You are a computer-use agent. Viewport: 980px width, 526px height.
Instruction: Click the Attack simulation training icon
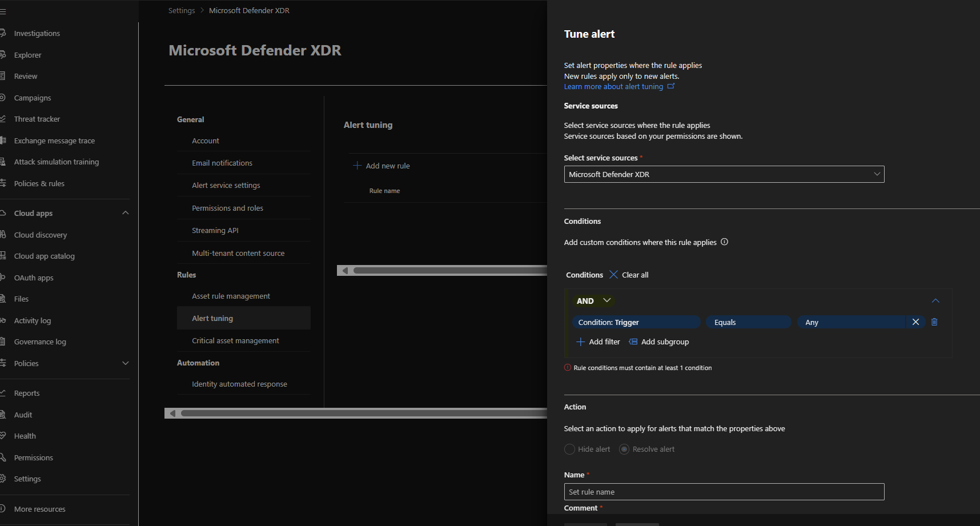point(2,162)
